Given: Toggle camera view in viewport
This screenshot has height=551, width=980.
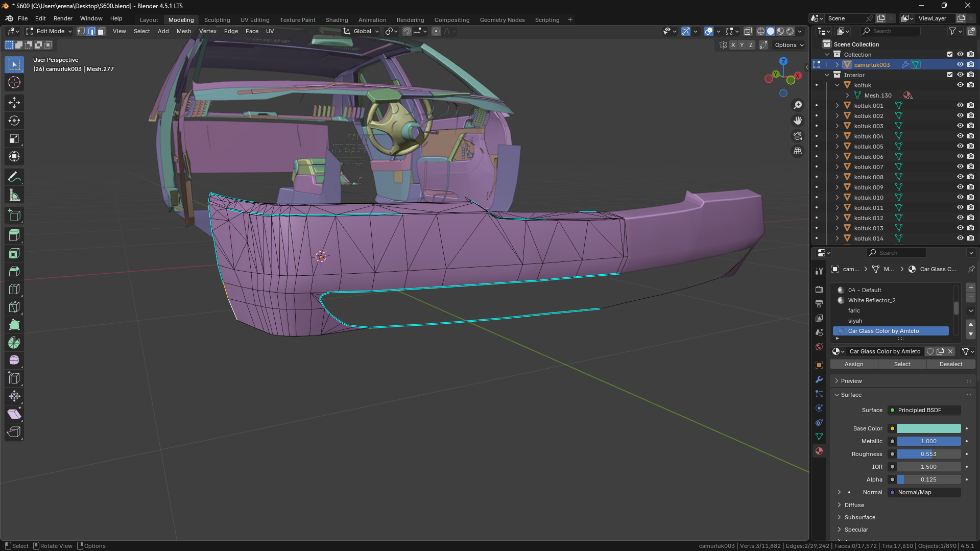Looking at the screenshot, I should pos(797,136).
